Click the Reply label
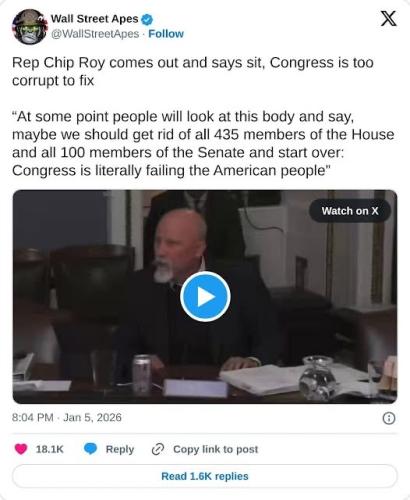This screenshot has height=500, width=410. point(120,449)
